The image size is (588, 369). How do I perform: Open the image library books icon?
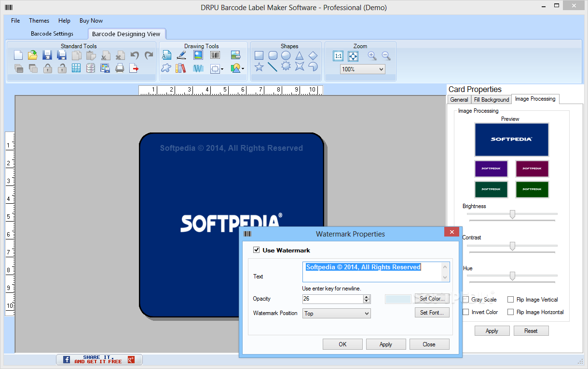pos(181,68)
